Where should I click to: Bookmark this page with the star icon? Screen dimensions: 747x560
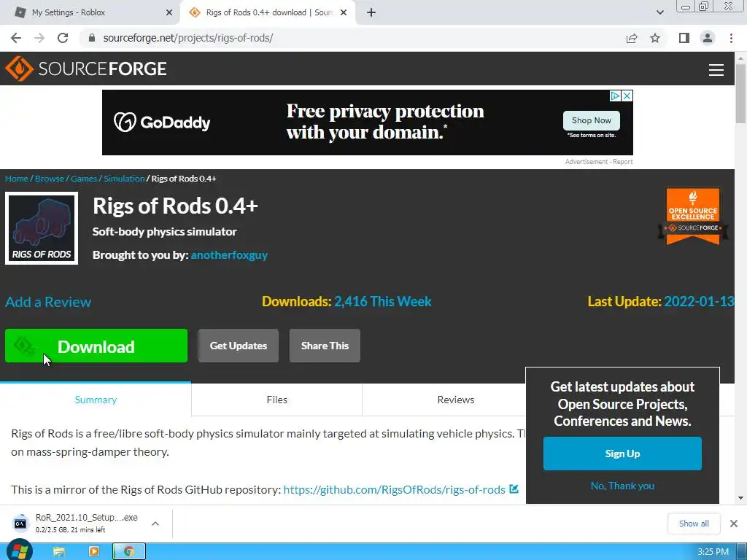[x=655, y=38]
